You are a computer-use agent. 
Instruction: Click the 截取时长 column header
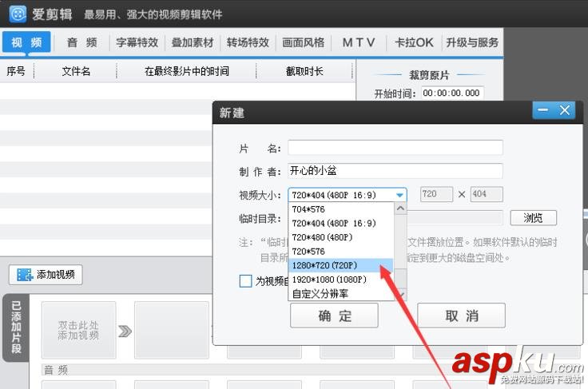coord(304,71)
